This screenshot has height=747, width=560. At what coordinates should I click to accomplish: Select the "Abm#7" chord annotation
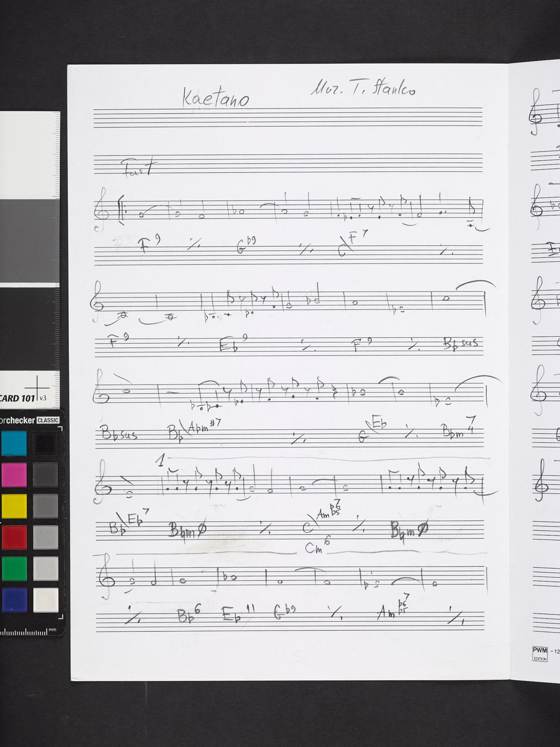[204, 426]
